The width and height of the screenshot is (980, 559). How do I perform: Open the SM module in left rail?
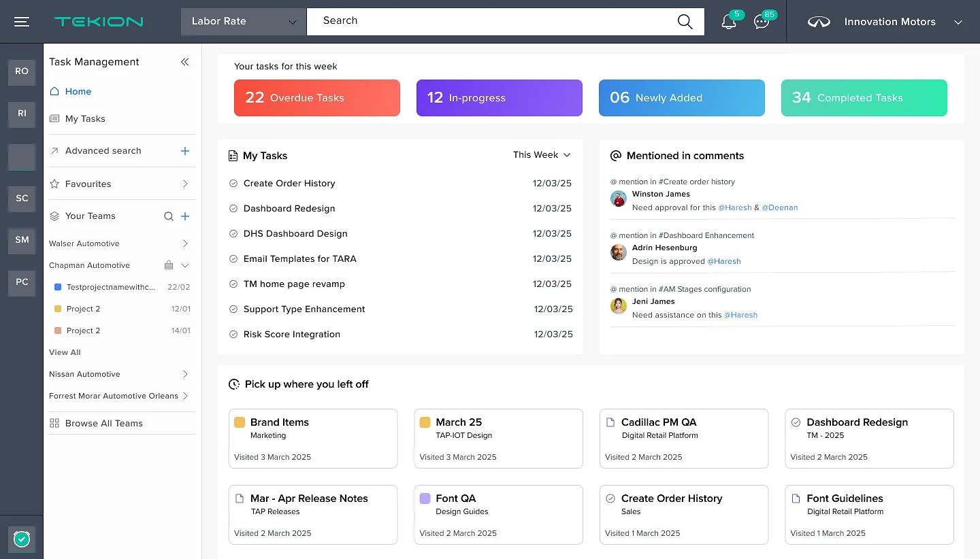(22, 240)
